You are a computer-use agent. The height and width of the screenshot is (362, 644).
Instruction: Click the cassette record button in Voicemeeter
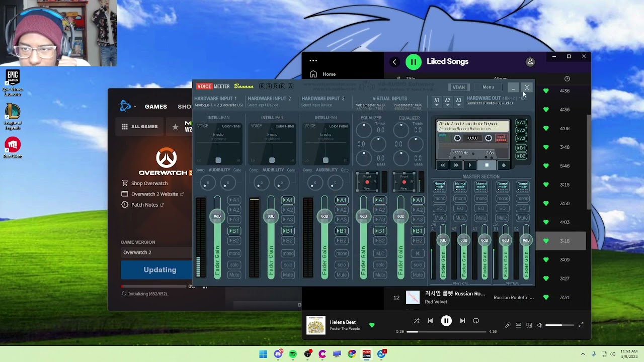(504, 165)
